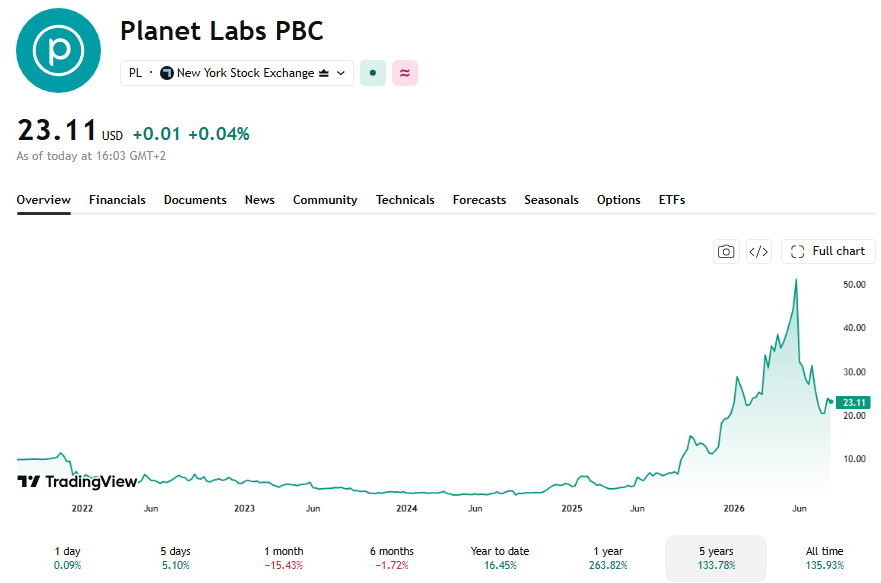This screenshot has width=881, height=583.
Task: Click the dropdown chevron beside New York Stock Exchange
Action: [340, 73]
